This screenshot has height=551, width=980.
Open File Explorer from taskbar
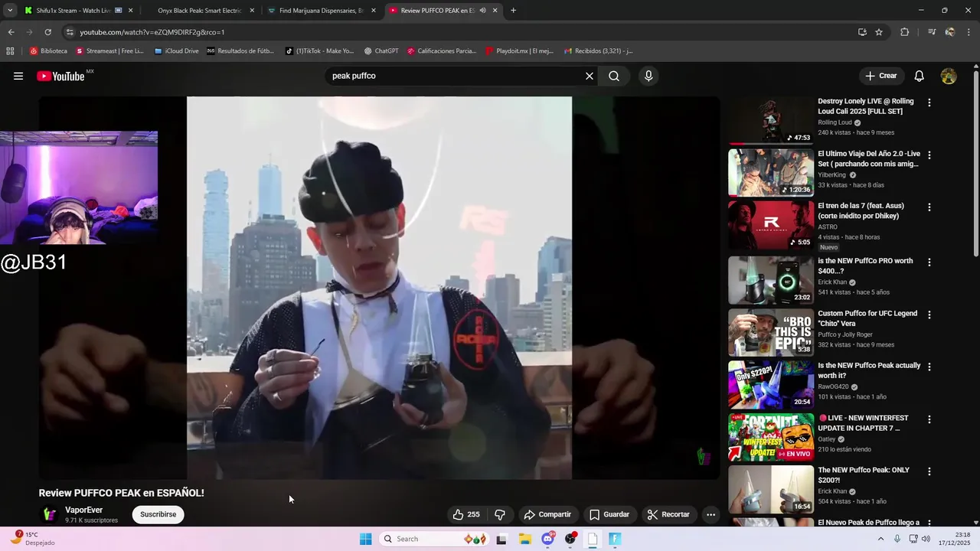coord(524,539)
